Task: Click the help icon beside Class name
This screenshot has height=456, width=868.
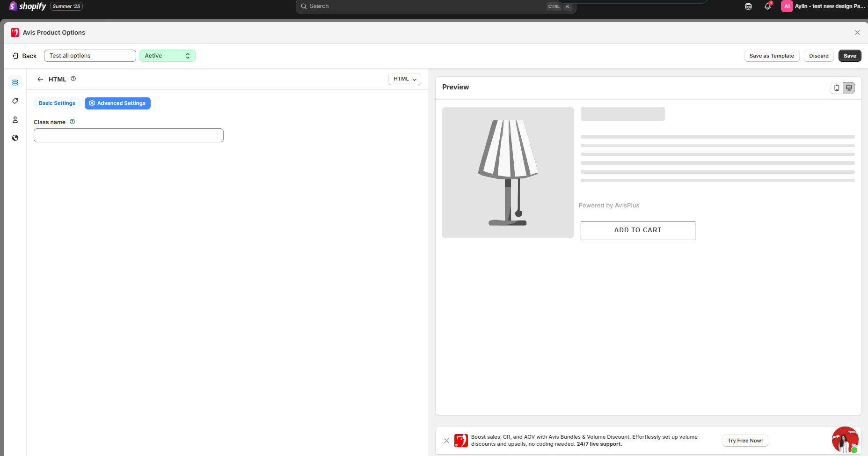Action: tap(73, 122)
